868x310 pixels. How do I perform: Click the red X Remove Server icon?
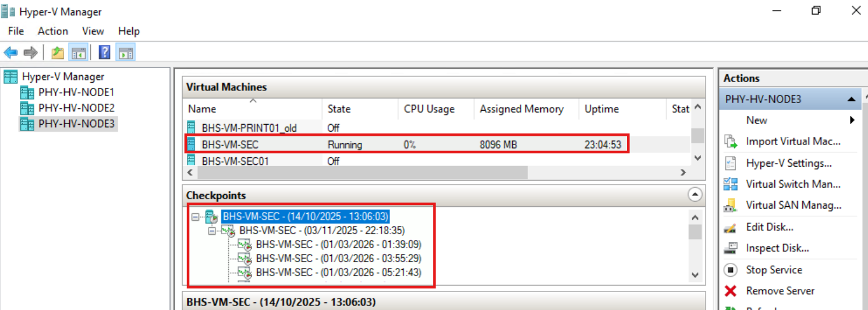pos(731,291)
